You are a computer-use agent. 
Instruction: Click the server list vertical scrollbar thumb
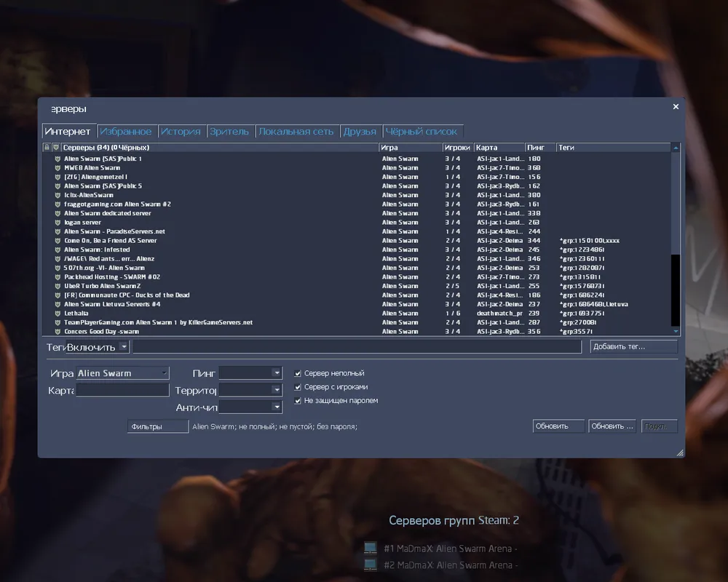click(x=676, y=204)
